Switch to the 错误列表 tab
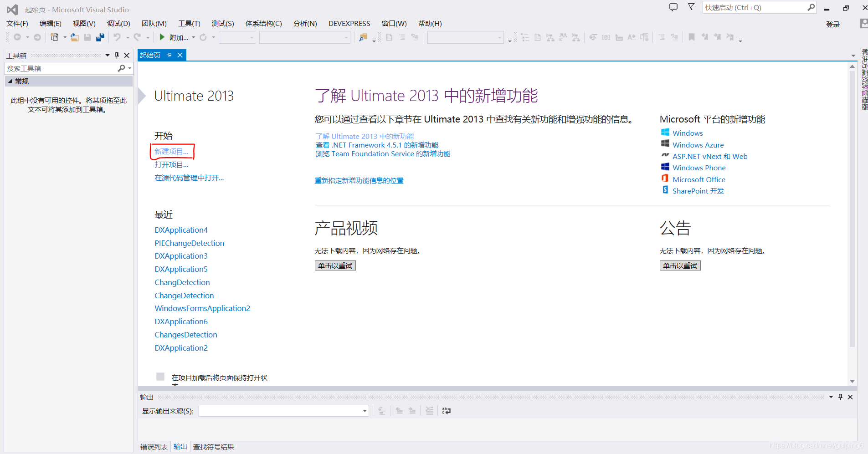Screen dimensions: 868x454 pyautogui.click(x=154, y=447)
